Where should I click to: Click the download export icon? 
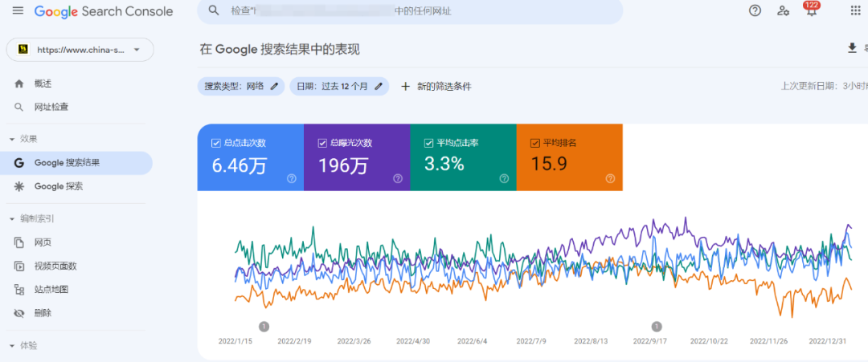tap(853, 49)
